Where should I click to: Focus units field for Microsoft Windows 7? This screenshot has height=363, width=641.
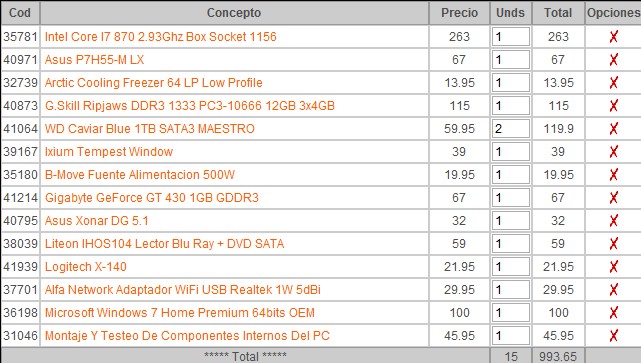(511, 313)
